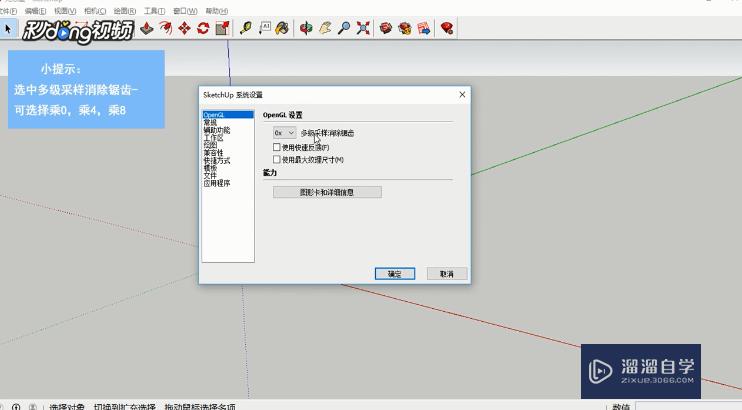Select the arrow Select tool in toolbar

(x=8, y=29)
